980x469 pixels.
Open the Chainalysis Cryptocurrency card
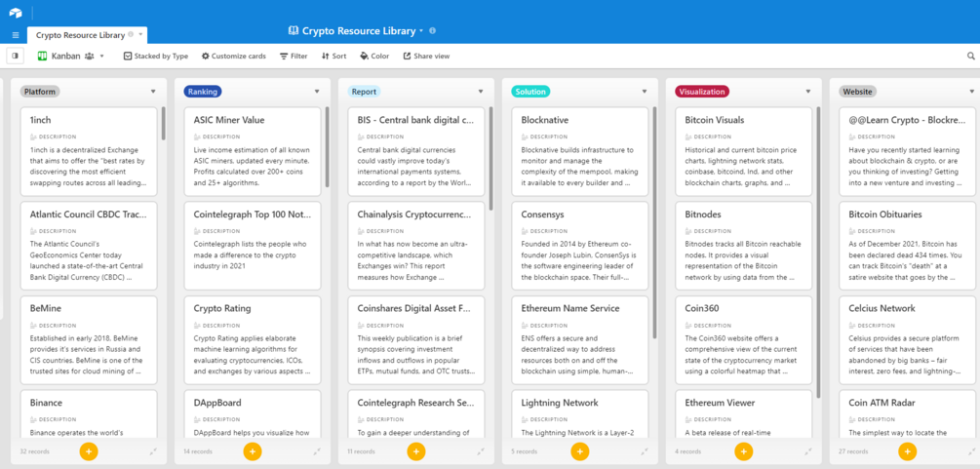(x=415, y=246)
